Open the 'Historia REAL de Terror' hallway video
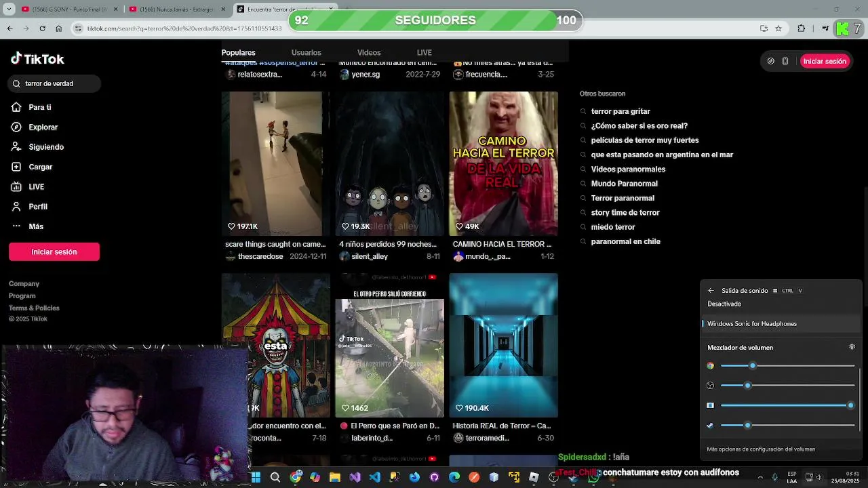 pos(503,346)
